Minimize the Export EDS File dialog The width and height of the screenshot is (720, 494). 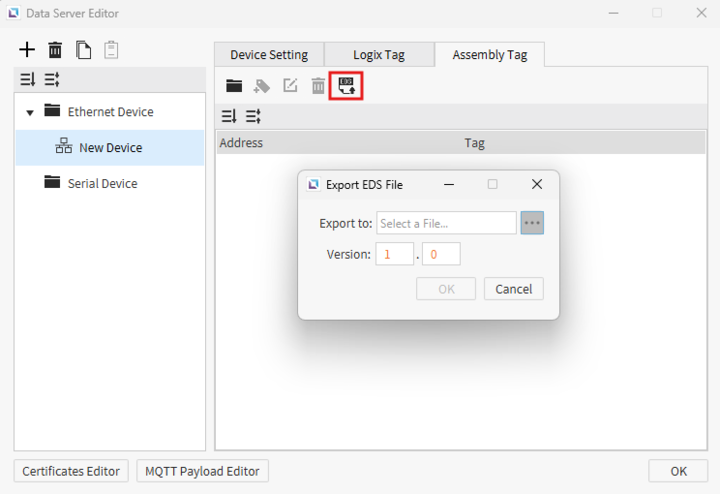pyautogui.click(x=449, y=184)
